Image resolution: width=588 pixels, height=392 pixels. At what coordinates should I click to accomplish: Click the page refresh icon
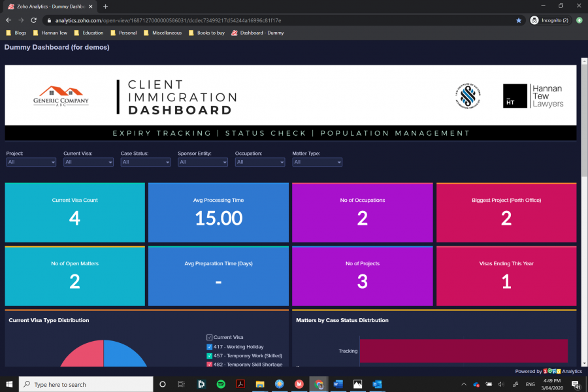click(x=33, y=20)
